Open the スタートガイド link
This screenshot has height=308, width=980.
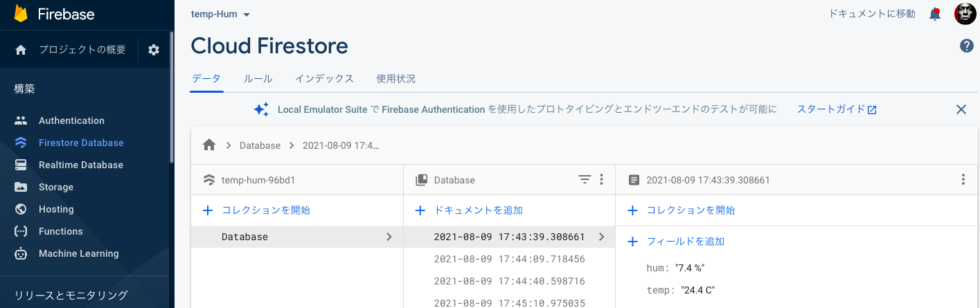(x=837, y=109)
